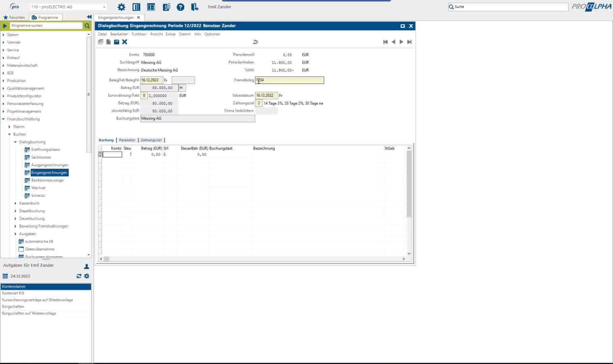Click the single-panel layout icon in top toolbar

tap(136, 7)
